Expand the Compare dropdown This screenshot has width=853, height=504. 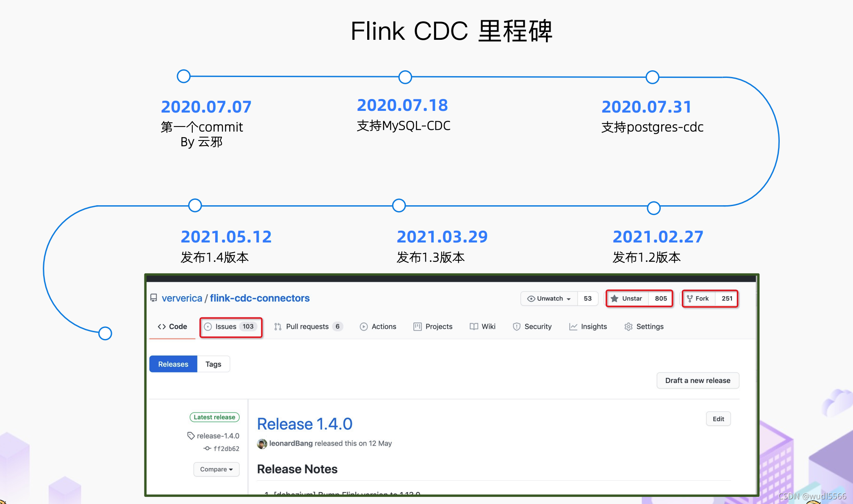pos(216,469)
